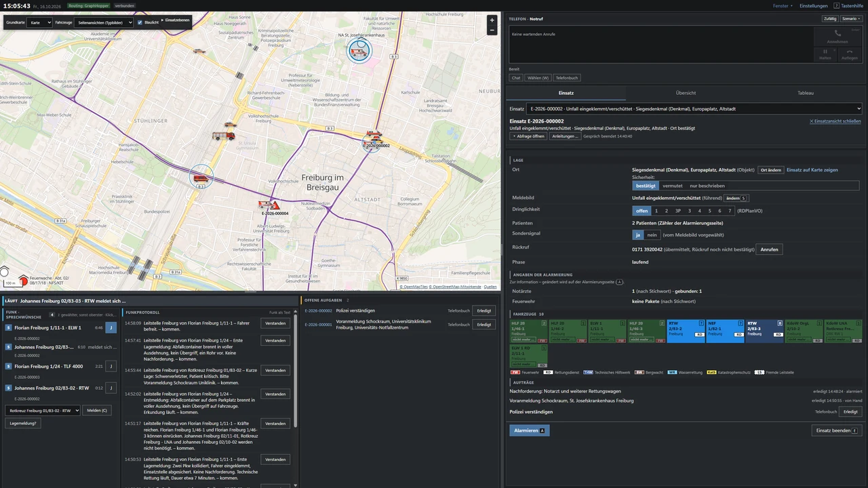The image size is (868, 488).
Task: Open the Einsatz selection dropdown
Action: tap(694, 108)
